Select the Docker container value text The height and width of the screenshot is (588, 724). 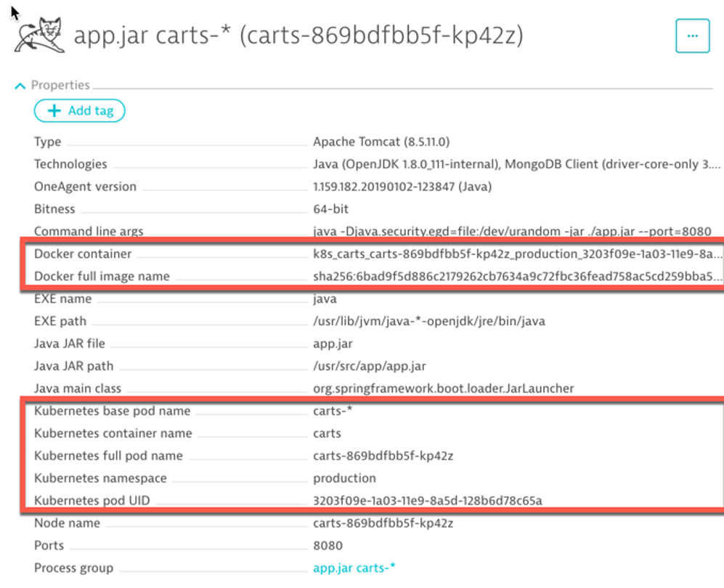517,254
